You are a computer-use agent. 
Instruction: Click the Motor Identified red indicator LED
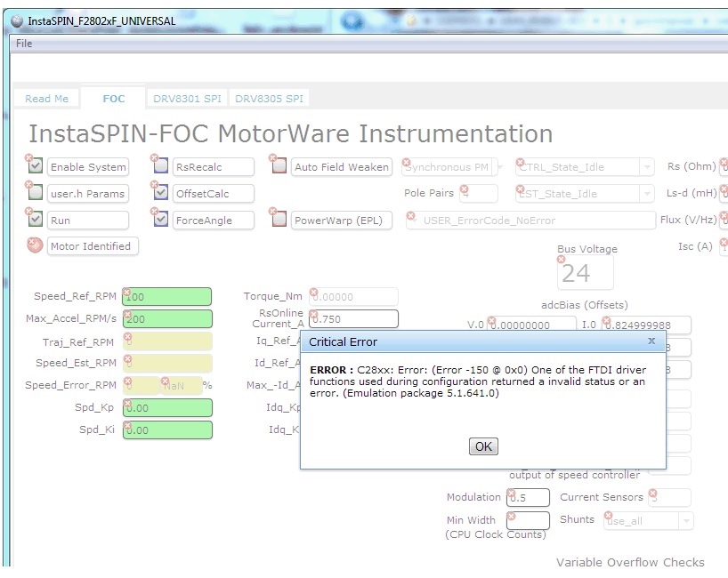[35, 245]
